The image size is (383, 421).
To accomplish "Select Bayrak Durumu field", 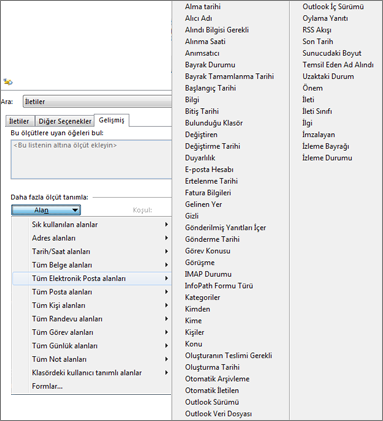I will [x=210, y=65].
